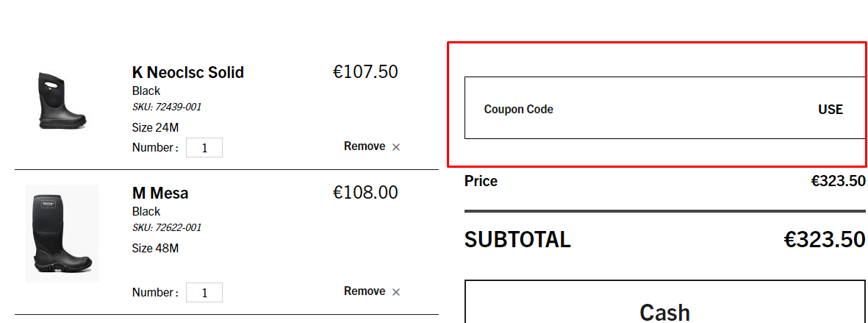
Task: Click the Size 24M label
Action: pos(155,127)
